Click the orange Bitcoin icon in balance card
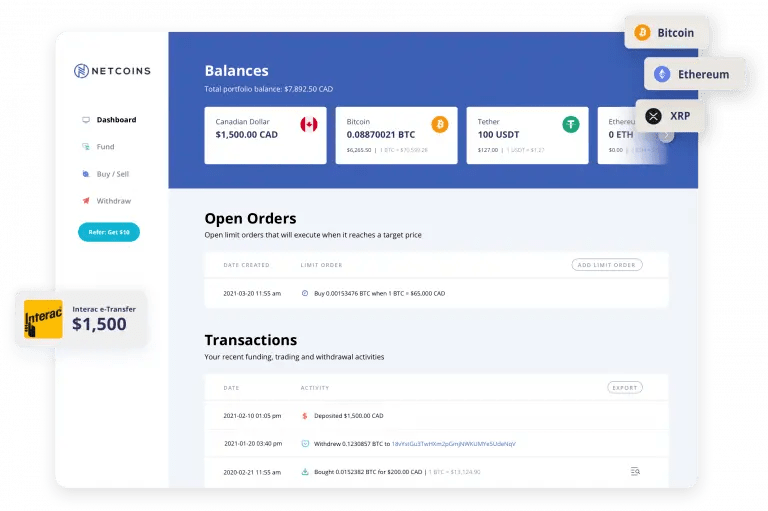This screenshot has width=768, height=511. [440, 124]
